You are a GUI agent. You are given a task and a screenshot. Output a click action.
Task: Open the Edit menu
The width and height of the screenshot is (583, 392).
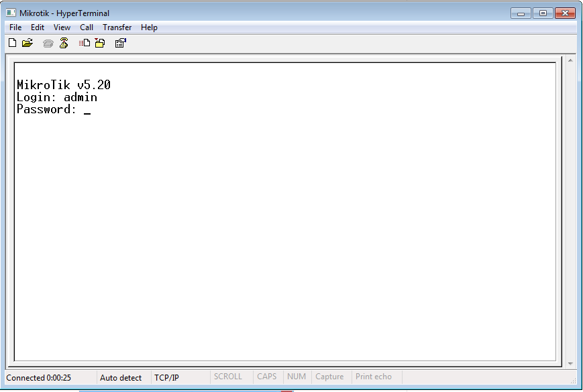tap(37, 27)
